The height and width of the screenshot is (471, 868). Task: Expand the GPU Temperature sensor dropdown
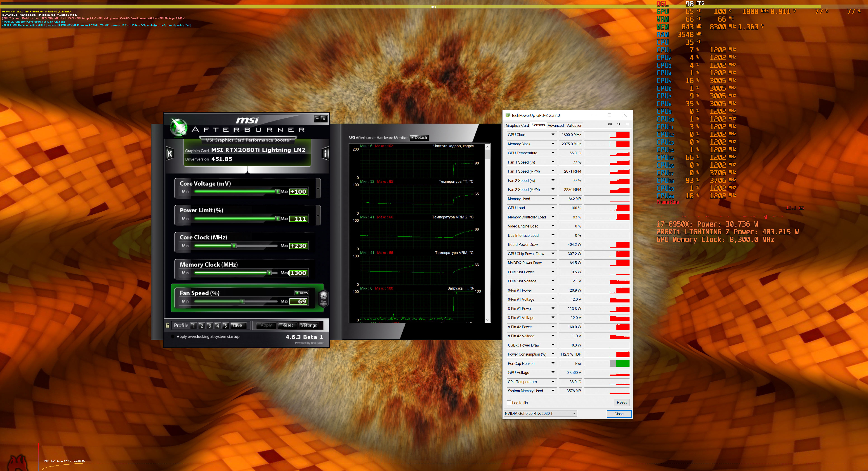(553, 153)
